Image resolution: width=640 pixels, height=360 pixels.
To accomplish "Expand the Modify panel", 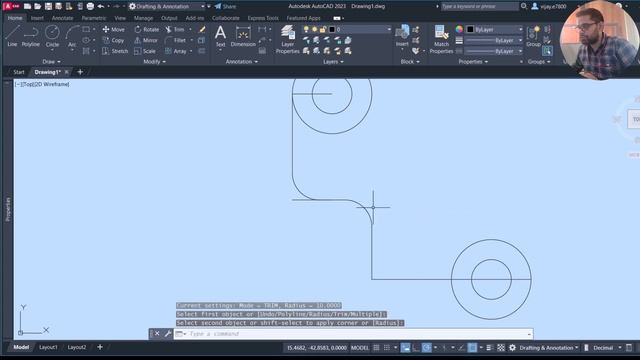I will tap(155, 62).
